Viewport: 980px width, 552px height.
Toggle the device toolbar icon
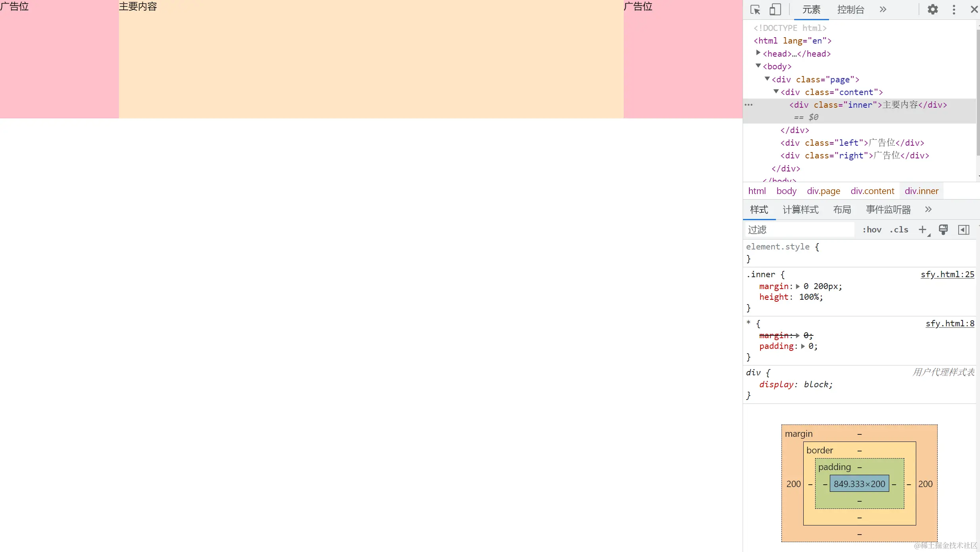775,10
